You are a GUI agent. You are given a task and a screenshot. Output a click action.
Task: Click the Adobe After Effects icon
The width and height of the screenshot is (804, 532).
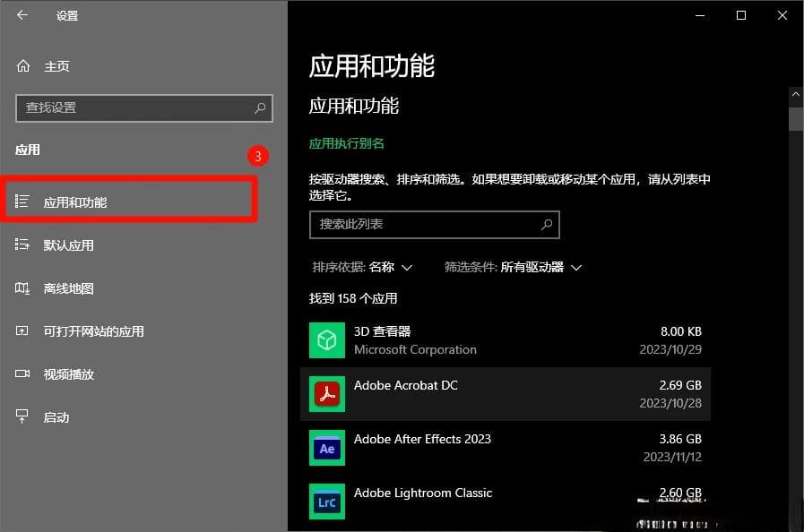tap(327, 448)
